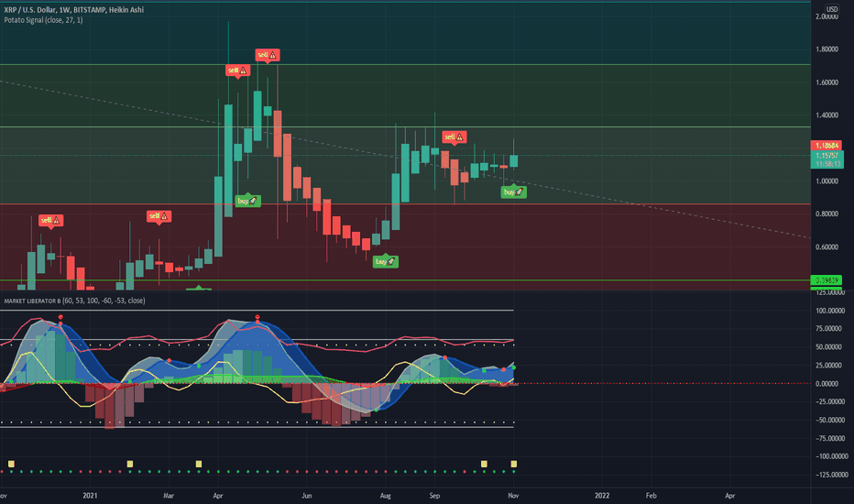The width and height of the screenshot is (854, 504).
Task: Click the 2021 label on the time axis
Action: pos(90,496)
